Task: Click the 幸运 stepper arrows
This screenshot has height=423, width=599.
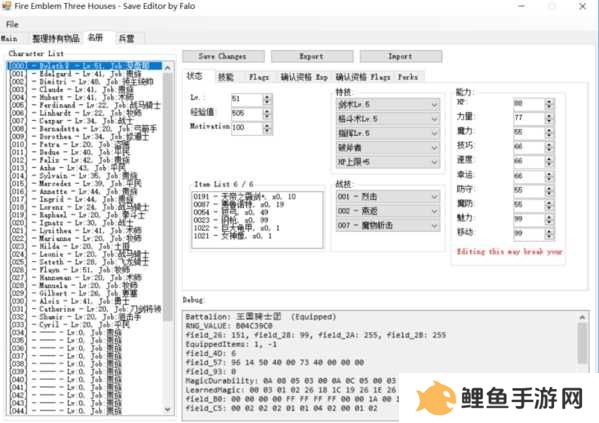Action: click(549, 176)
